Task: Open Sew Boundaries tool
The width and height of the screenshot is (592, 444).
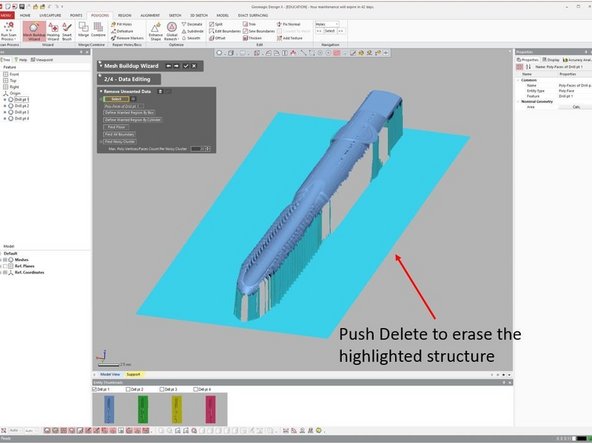Action: 259,31
